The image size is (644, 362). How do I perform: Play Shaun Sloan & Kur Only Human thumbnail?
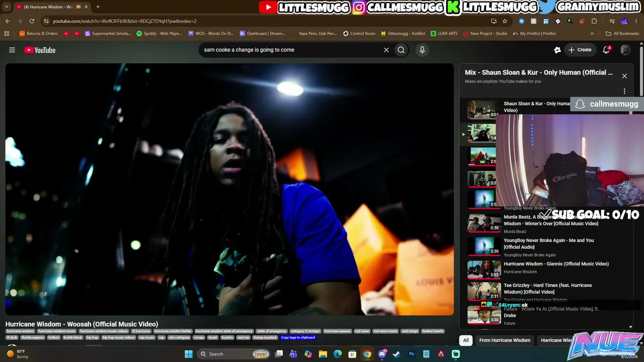(482, 109)
